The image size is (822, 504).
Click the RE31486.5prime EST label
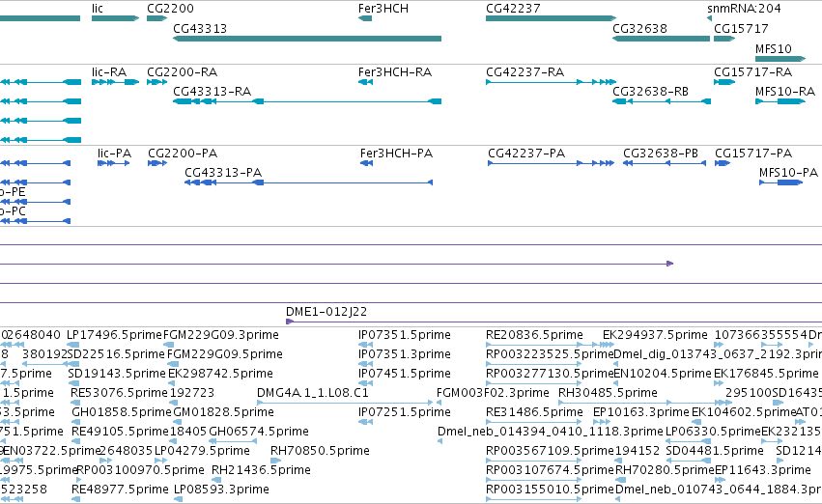(x=534, y=411)
